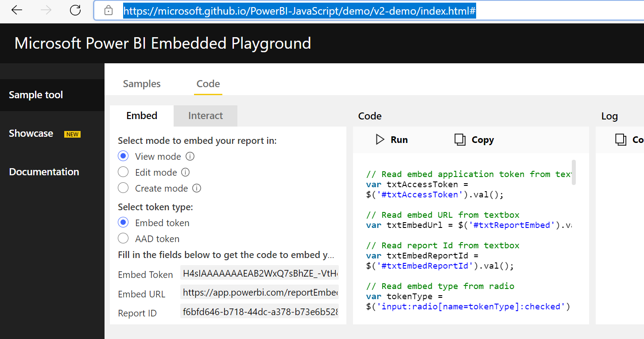Click the Report ID input field
Image resolution: width=644 pixels, height=339 pixels.
click(259, 312)
